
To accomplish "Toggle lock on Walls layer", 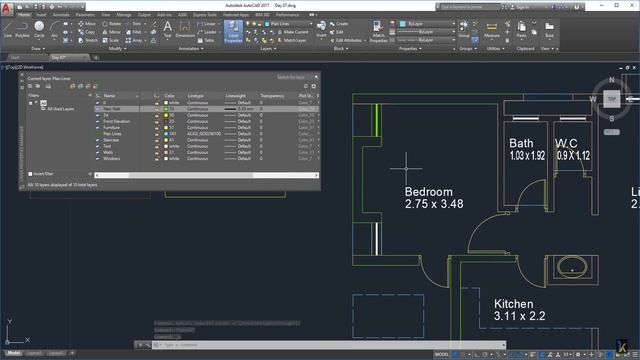I will point(157,152).
